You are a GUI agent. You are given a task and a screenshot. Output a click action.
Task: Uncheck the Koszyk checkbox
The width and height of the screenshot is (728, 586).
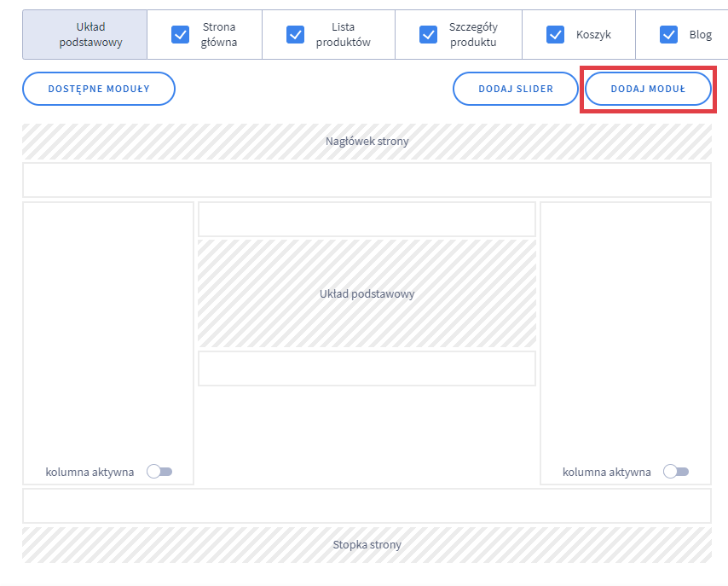[555, 34]
